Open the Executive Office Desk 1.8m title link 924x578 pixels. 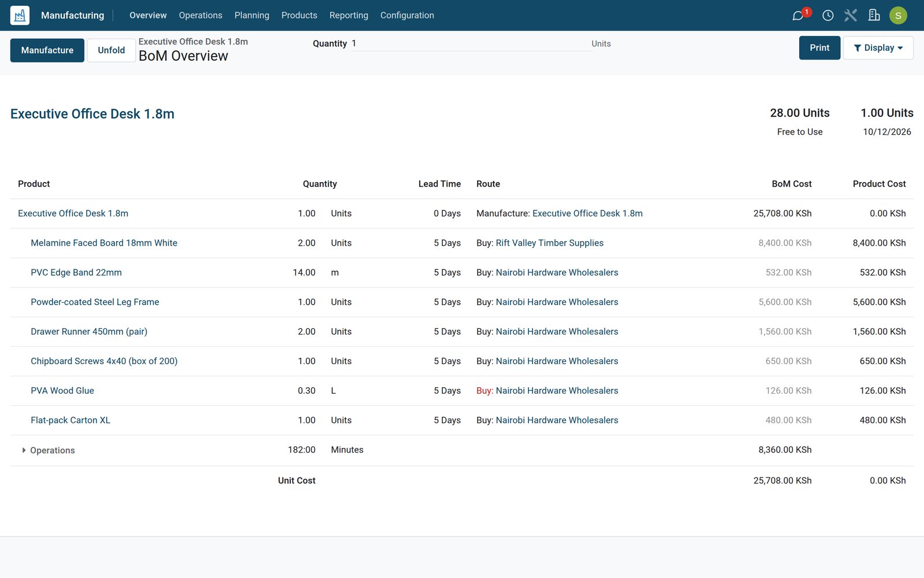(x=92, y=114)
